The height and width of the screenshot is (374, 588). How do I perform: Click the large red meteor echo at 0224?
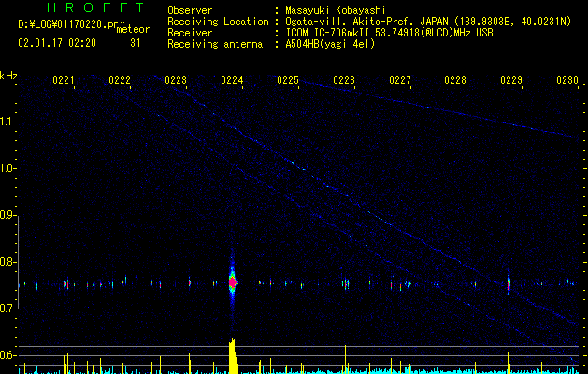pos(233,282)
